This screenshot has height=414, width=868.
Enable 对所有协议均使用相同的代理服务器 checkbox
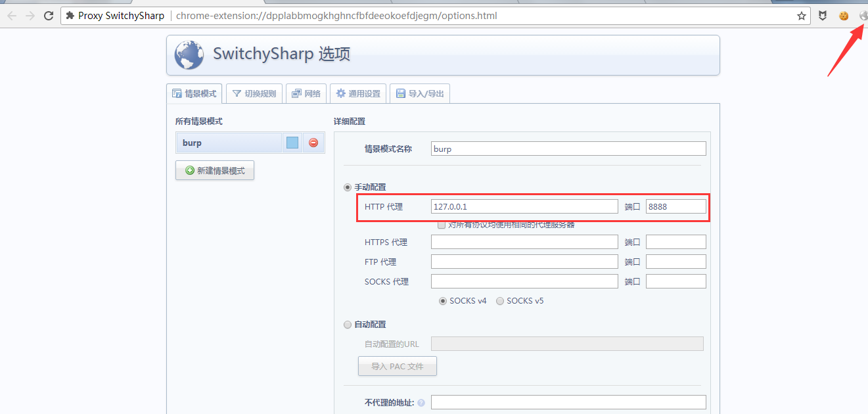tap(442, 225)
